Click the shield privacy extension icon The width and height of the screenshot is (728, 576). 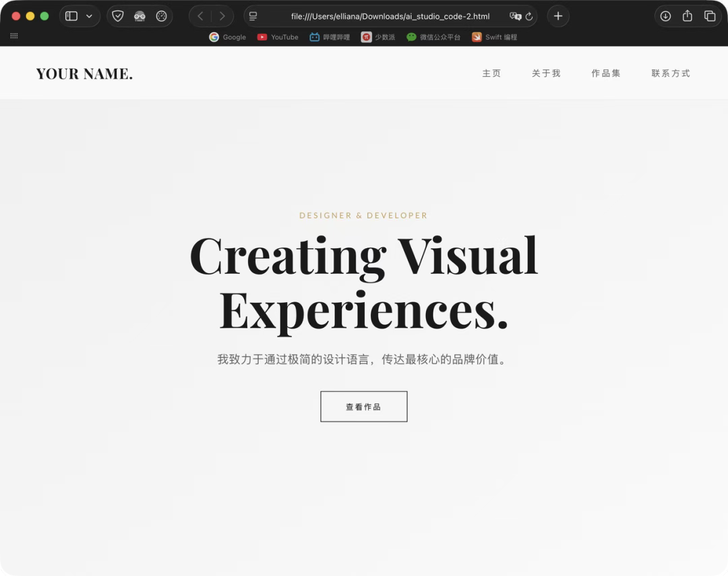point(118,16)
